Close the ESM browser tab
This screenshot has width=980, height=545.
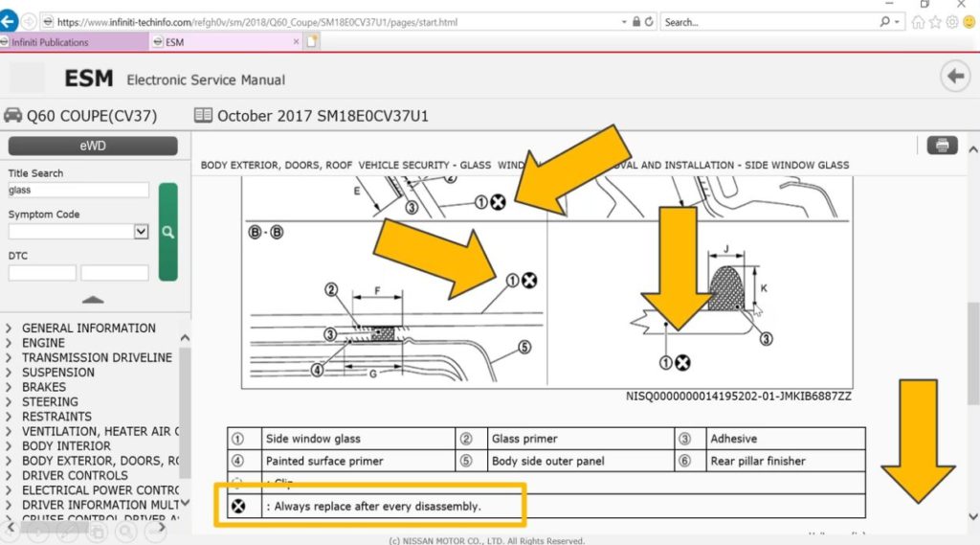tap(297, 42)
